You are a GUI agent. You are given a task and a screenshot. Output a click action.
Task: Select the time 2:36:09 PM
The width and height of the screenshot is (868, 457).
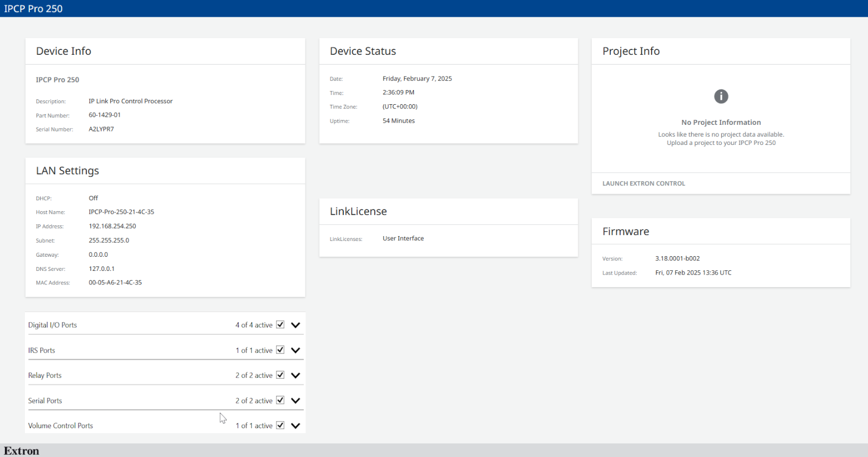pyautogui.click(x=399, y=93)
